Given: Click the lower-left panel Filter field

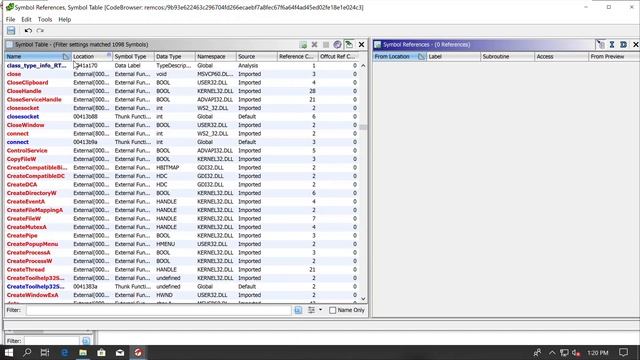Looking at the screenshot, I should tap(51, 340).
